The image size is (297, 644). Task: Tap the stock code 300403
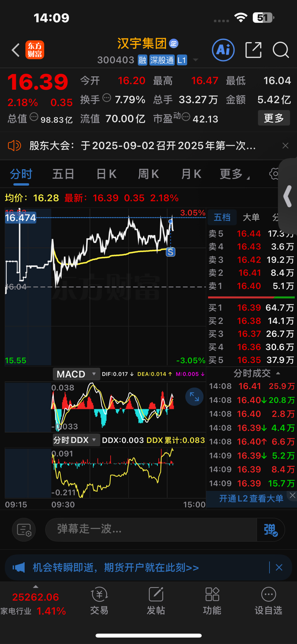click(x=116, y=60)
